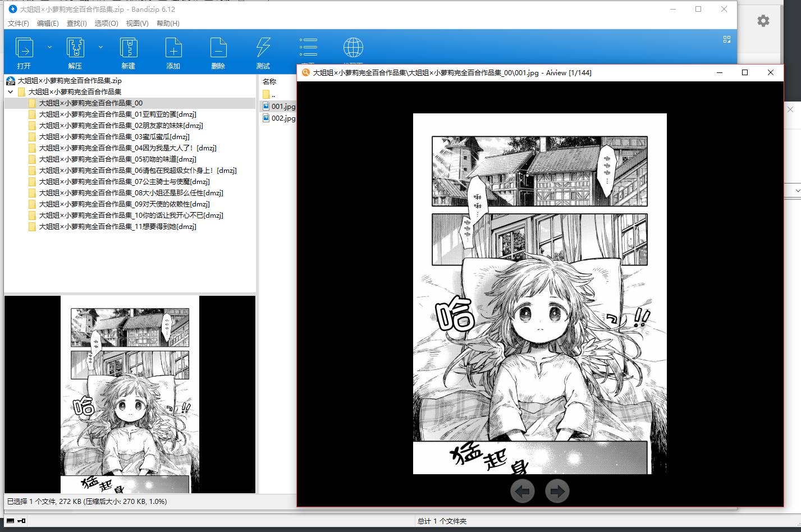Open the 选项(O) menu
The width and height of the screenshot is (801, 532).
(x=106, y=24)
